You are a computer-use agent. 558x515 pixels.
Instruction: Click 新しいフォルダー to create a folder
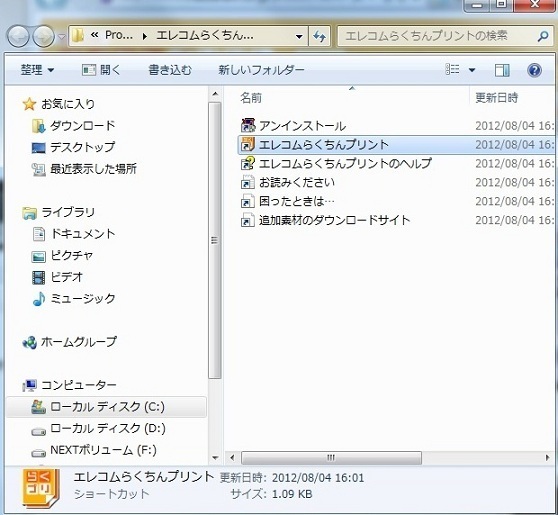(261, 70)
